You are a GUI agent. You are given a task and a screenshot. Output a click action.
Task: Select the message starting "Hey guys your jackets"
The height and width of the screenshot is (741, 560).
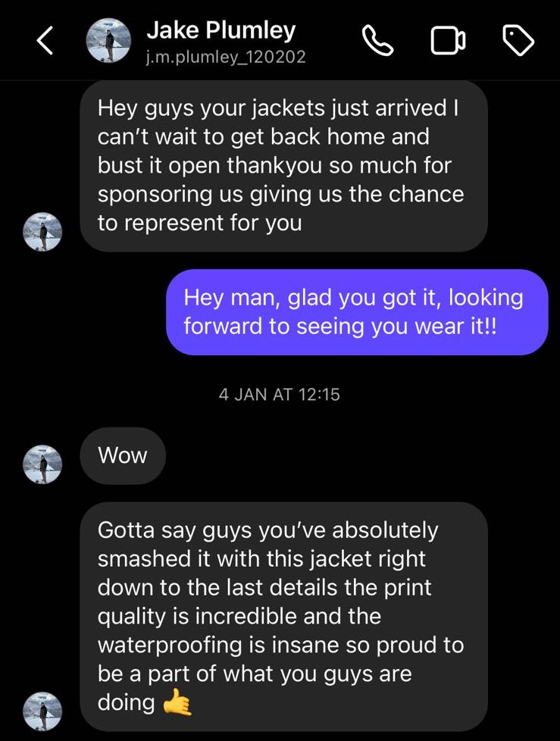283,165
